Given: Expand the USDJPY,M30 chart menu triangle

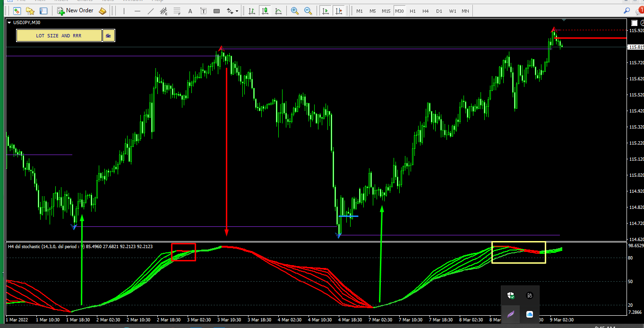Looking at the screenshot, I should (x=9, y=22).
